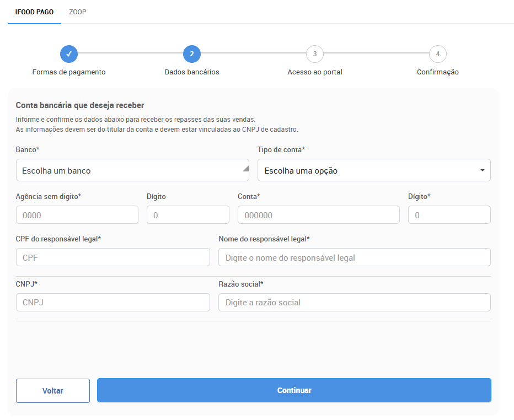
Task: Switch to the ZOOP tab
Action: pyautogui.click(x=78, y=12)
